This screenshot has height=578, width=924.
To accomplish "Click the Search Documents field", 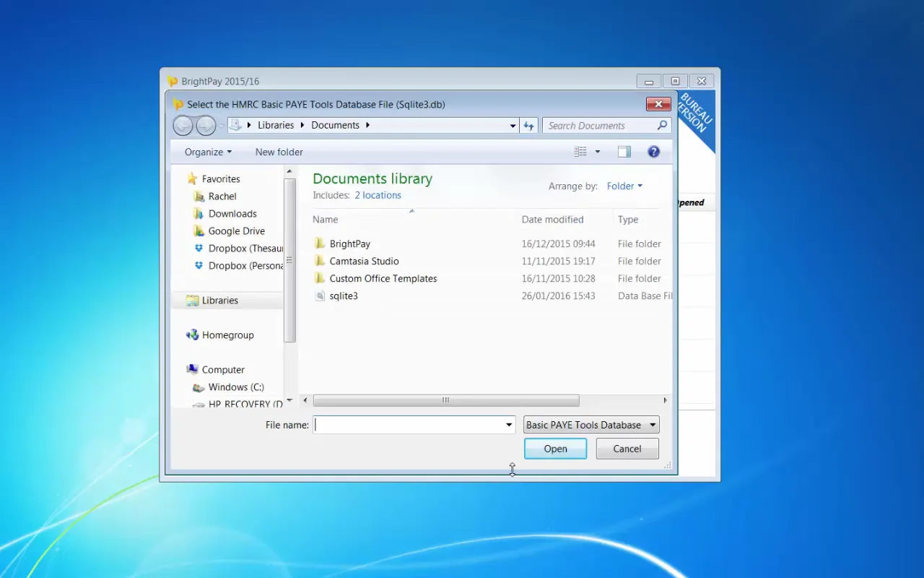I will coord(599,126).
